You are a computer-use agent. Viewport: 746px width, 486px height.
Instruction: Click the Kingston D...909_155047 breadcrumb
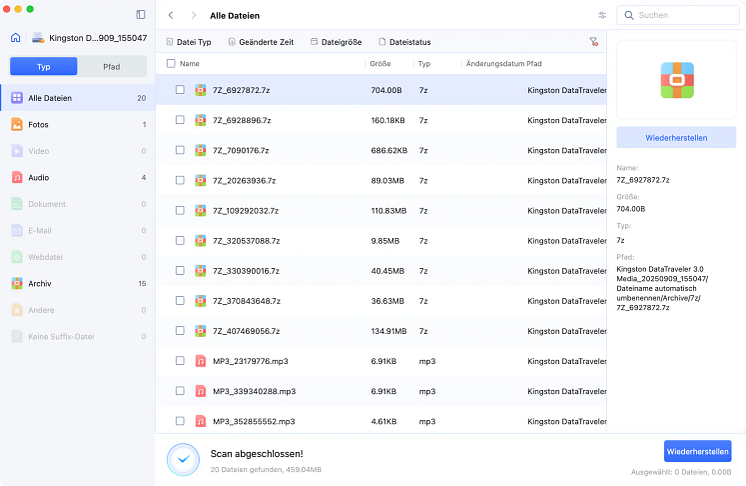98,38
